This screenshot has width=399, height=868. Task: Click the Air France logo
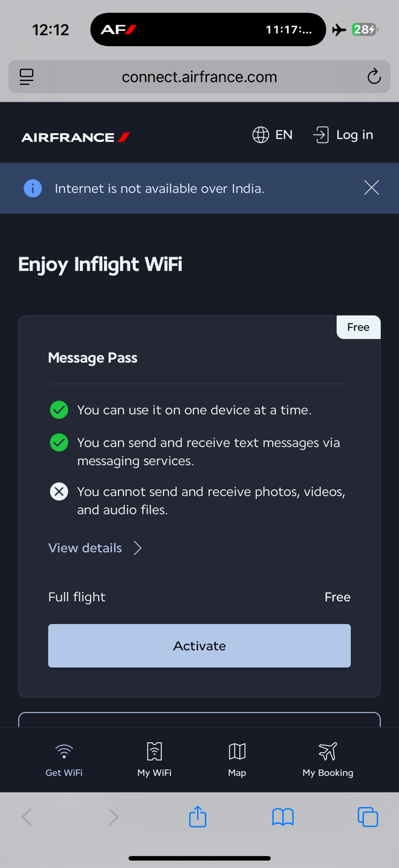[x=76, y=137]
